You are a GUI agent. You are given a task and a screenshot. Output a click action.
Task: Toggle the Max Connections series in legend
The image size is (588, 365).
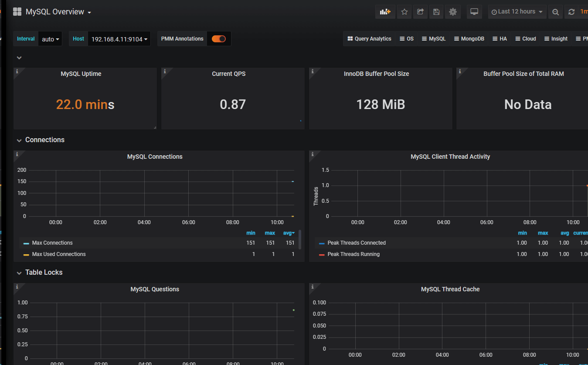(52, 243)
